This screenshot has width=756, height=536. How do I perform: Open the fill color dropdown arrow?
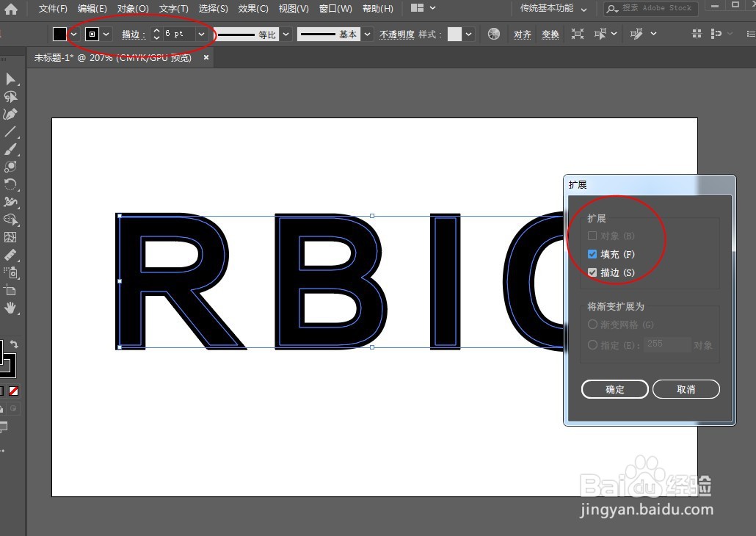pyautogui.click(x=74, y=35)
